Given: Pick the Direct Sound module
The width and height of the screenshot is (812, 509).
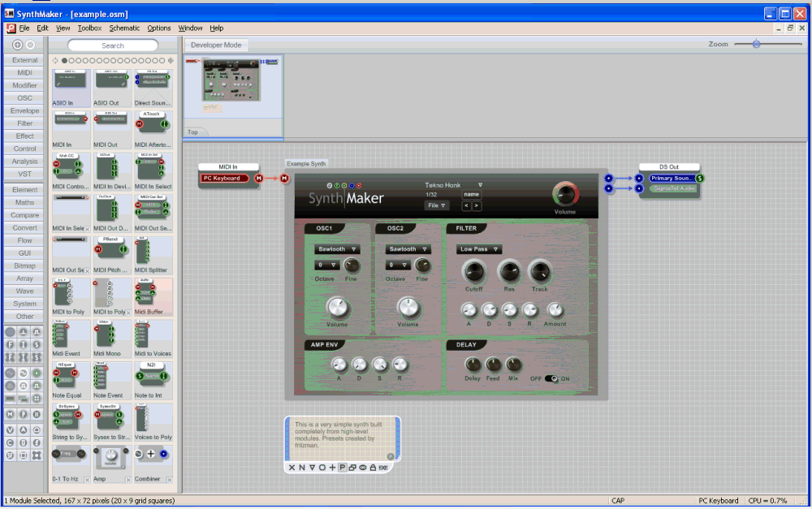Looking at the screenshot, I should [153, 88].
